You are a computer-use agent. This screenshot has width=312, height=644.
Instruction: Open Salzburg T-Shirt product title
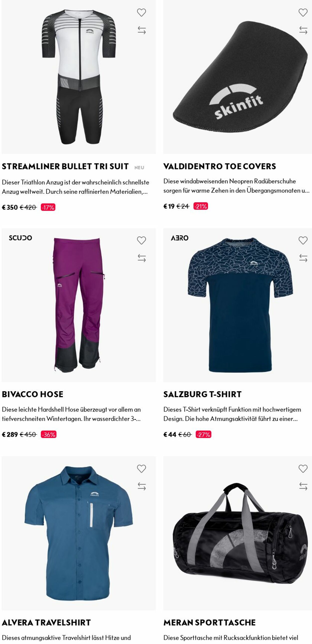pos(202,395)
